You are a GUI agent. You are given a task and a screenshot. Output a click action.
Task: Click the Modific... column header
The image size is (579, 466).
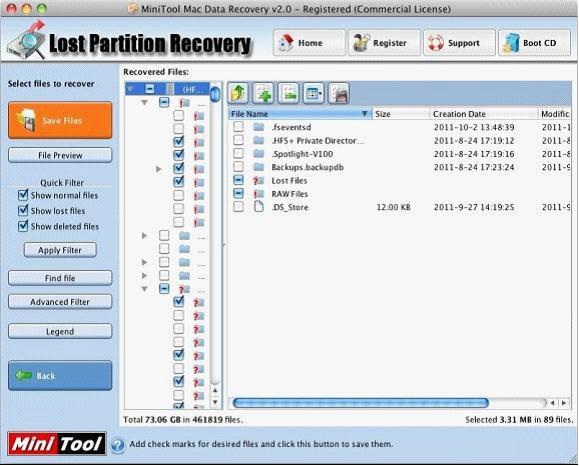tap(555, 114)
